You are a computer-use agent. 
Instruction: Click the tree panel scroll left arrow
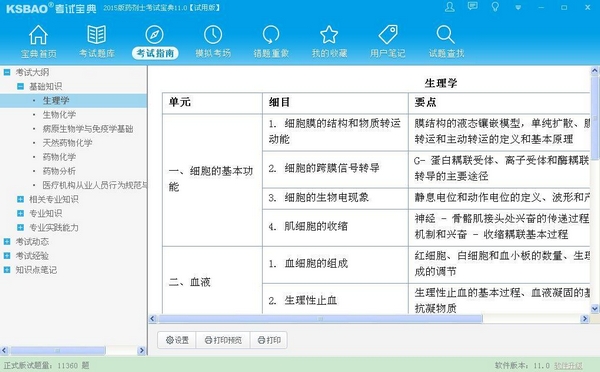(4, 351)
